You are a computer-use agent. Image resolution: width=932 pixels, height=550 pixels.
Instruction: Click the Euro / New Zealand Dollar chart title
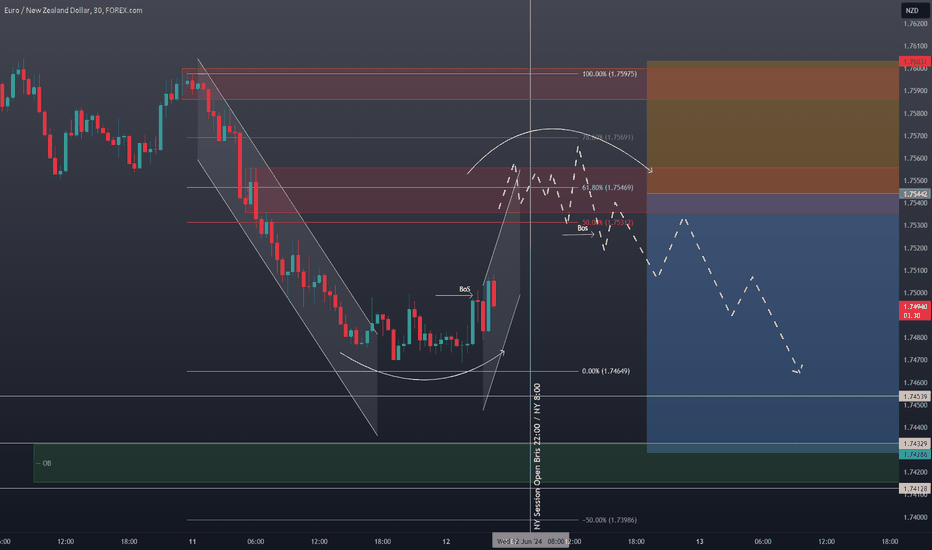click(x=73, y=10)
